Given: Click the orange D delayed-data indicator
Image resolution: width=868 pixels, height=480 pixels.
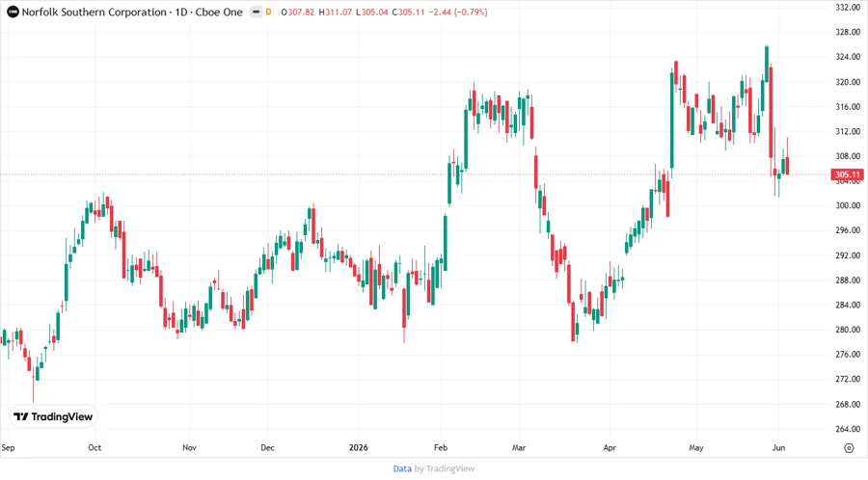Looking at the screenshot, I should [268, 13].
